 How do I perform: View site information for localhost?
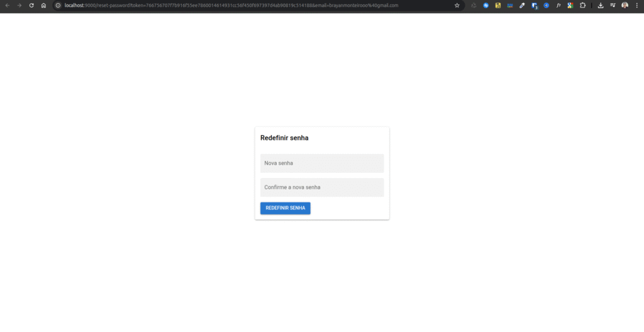click(x=58, y=5)
